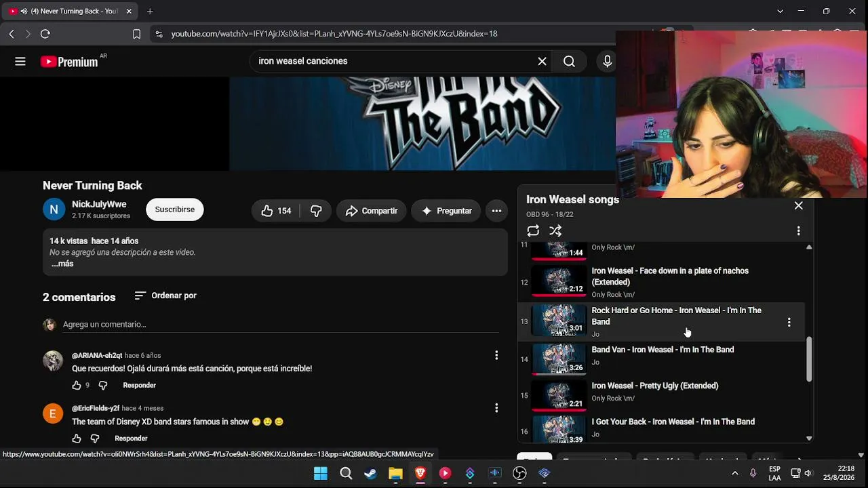The width and height of the screenshot is (868, 488).
Task: Subscribe to NickJulyWwe with Suscribirse button
Action: point(175,210)
